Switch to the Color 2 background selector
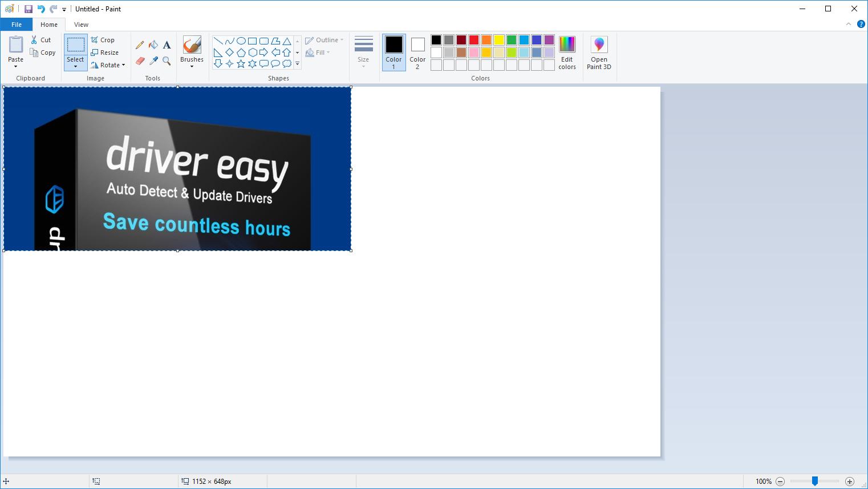Image resolution: width=868 pixels, height=489 pixels. tap(417, 52)
